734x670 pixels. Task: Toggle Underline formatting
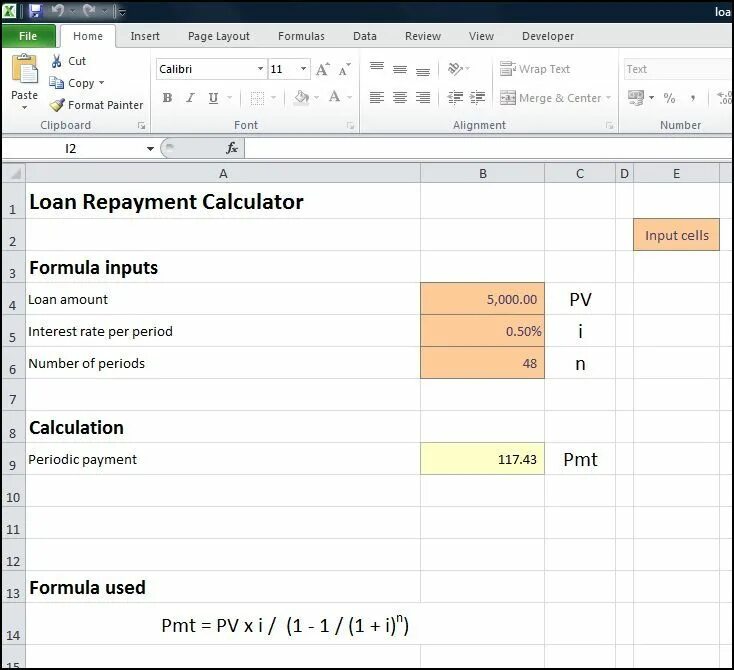(213, 98)
